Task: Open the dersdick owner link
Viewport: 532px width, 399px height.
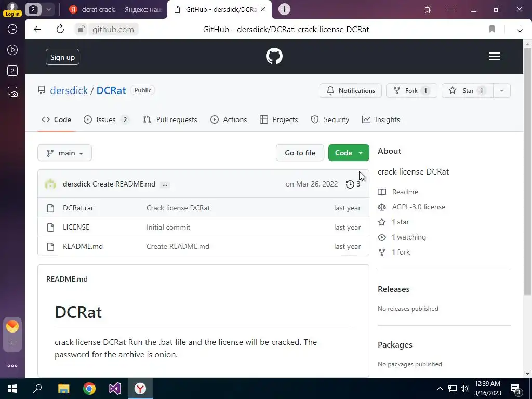Action: [x=69, y=90]
